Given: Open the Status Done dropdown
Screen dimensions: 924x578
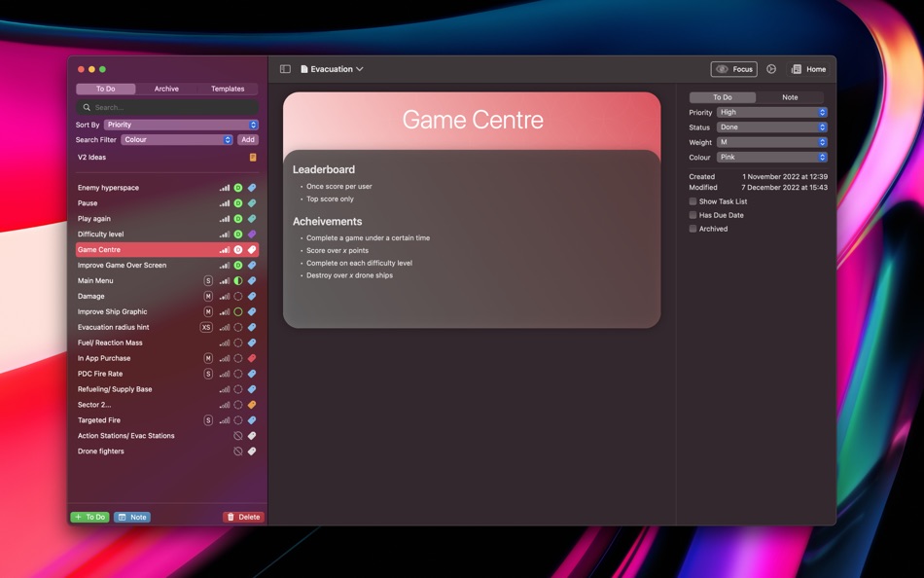Looking at the screenshot, I should pyautogui.click(x=772, y=126).
